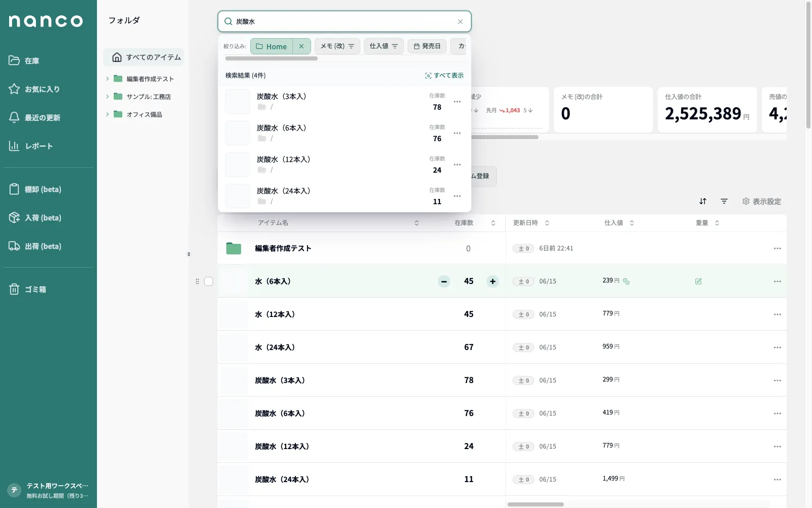Expand the サンプル:工務店 folder

(108, 97)
